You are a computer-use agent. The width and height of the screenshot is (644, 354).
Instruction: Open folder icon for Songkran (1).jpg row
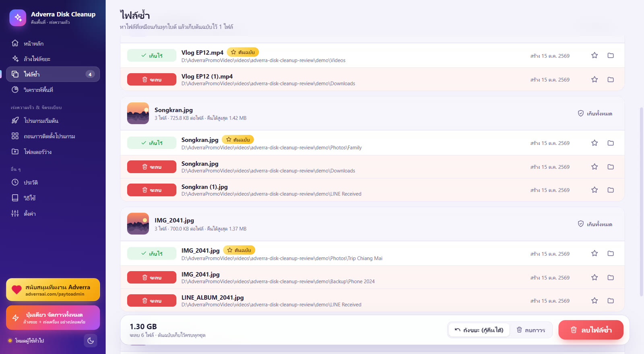point(611,190)
